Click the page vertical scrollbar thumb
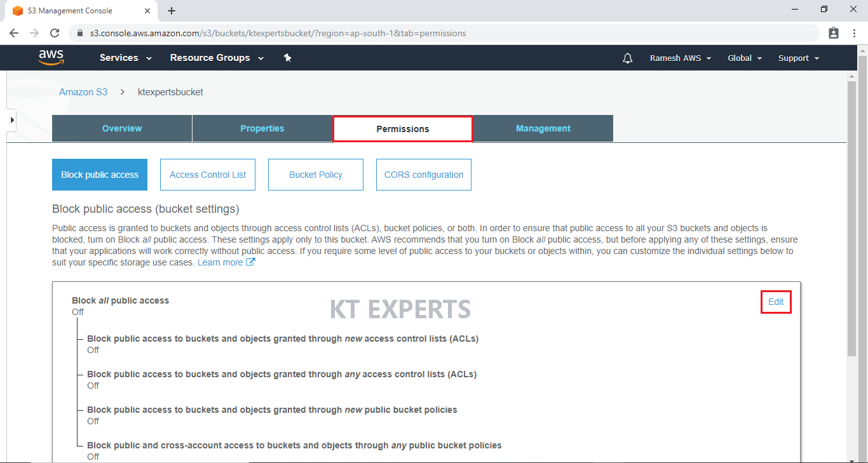Screen dimensions: 868x463 coord(851,218)
